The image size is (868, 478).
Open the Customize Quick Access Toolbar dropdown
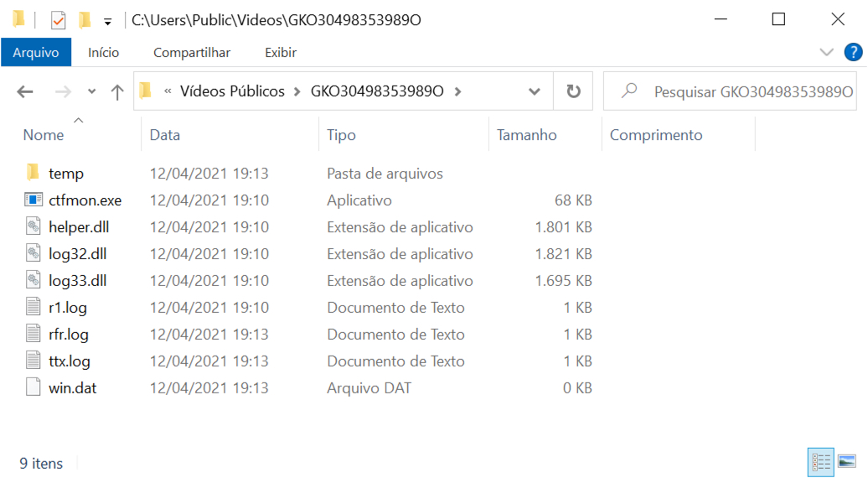tap(107, 22)
